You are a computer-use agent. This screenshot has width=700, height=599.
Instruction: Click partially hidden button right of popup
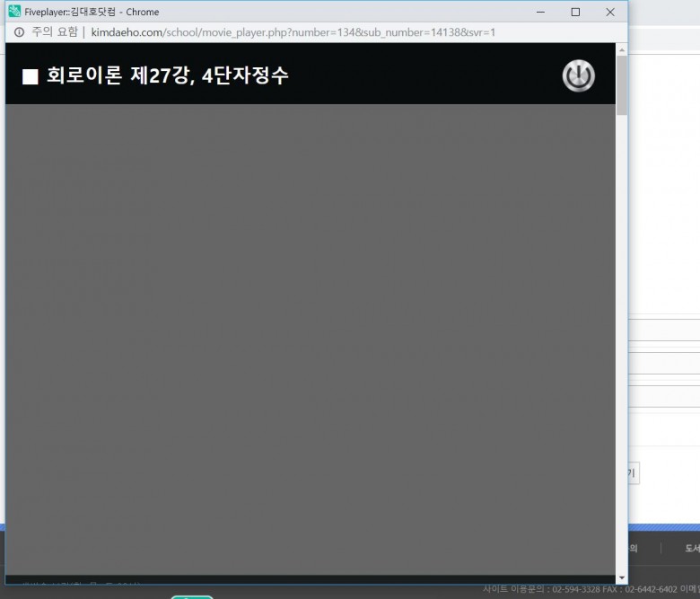click(x=633, y=473)
